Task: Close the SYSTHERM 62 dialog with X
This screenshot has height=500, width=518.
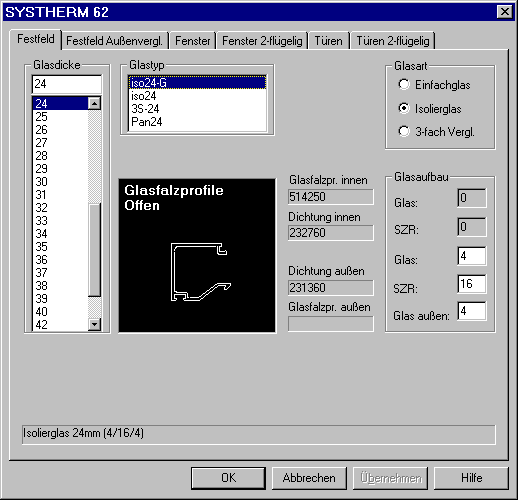Action: click(x=505, y=12)
